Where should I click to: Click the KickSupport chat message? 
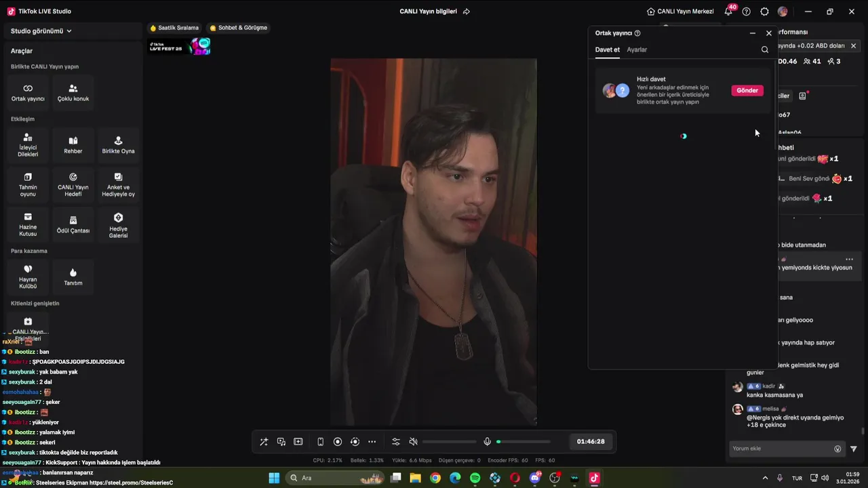[81, 462]
